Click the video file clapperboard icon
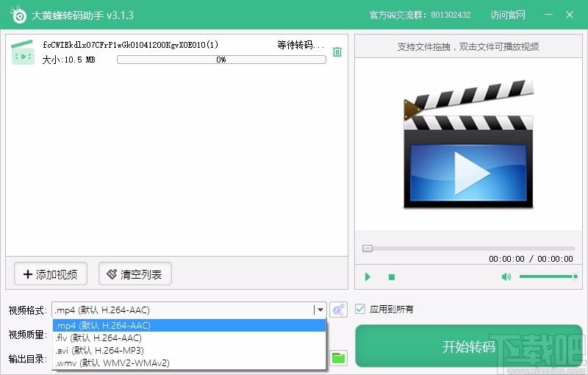This screenshot has width=588, height=375. (x=23, y=52)
